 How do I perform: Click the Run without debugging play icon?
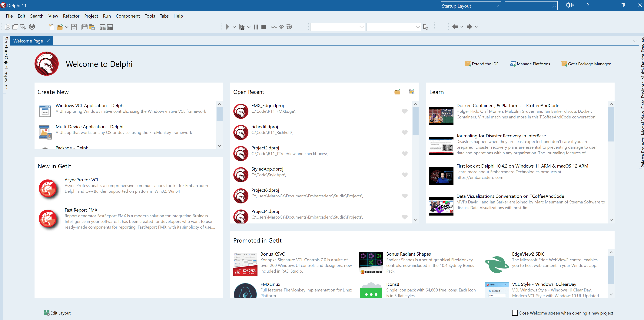[227, 27]
